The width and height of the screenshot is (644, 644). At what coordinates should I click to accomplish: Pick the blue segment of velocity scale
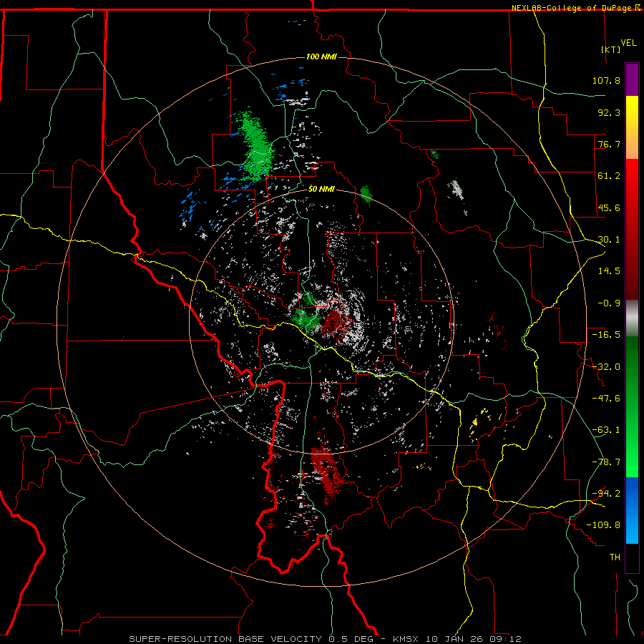(x=632, y=510)
